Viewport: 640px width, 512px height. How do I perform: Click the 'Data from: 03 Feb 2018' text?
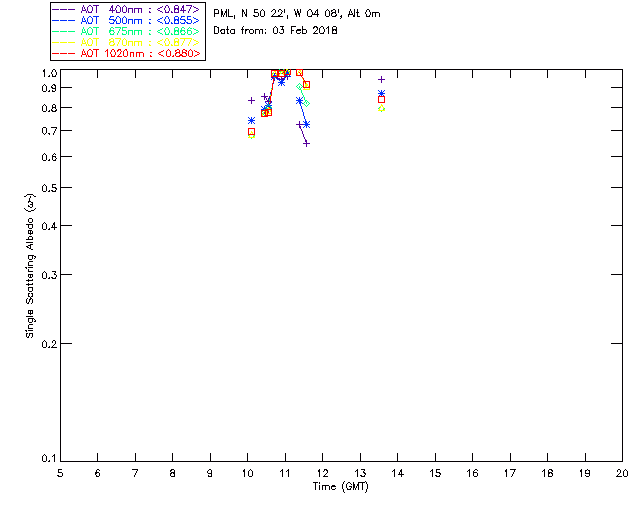click(x=275, y=31)
